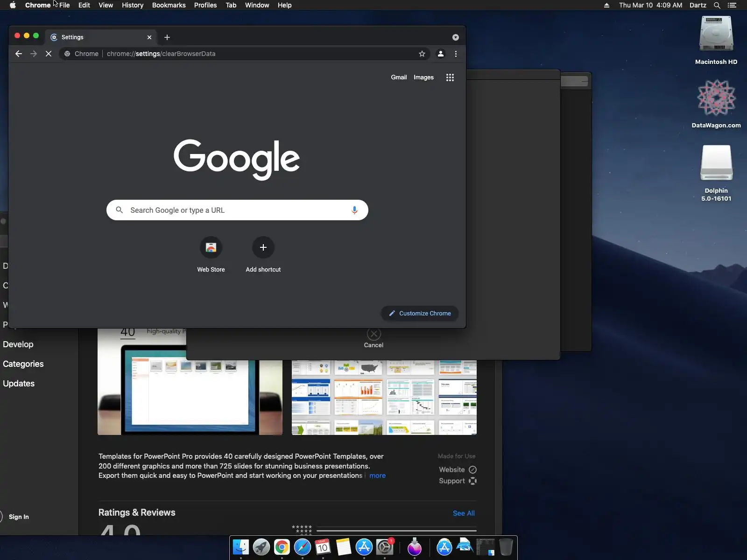Click Chrome's forward navigation arrow
This screenshot has width=747, height=560.
pyautogui.click(x=34, y=54)
